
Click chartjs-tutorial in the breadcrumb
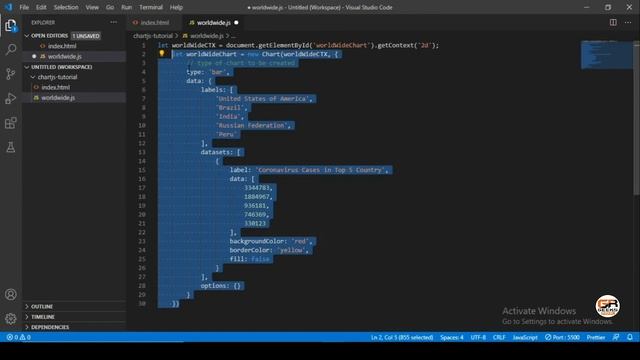(152, 36)
